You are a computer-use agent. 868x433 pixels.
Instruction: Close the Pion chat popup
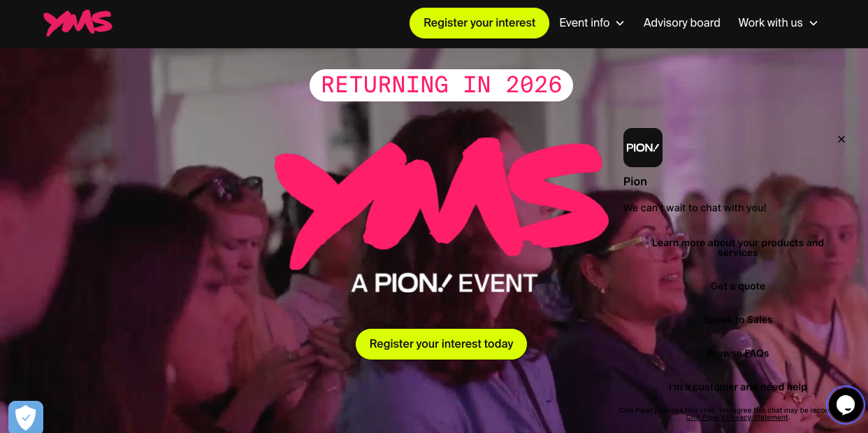[x=841, y=139]
